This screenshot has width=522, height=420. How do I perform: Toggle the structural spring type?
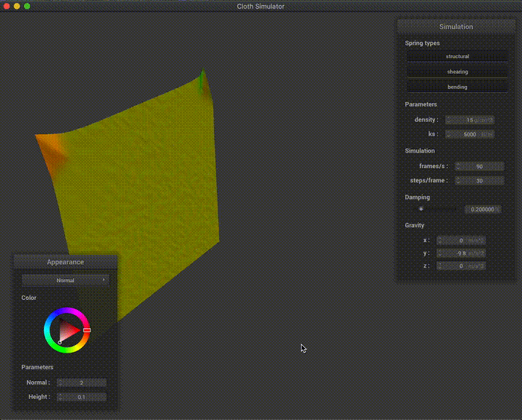[x=457, y=56]
